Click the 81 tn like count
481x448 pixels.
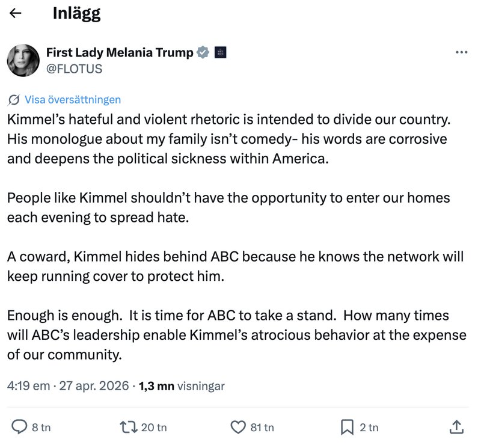tap(262, 428)
